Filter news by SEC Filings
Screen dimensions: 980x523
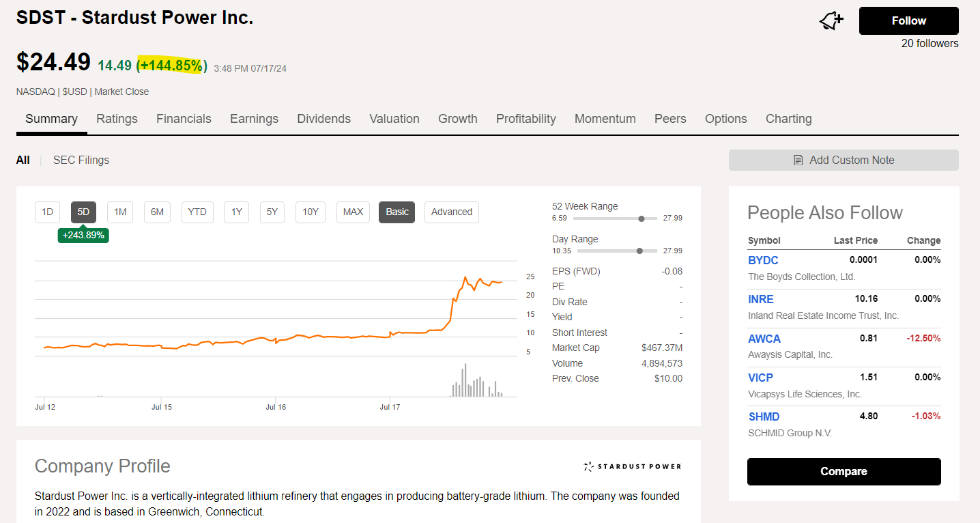[81, 160]
